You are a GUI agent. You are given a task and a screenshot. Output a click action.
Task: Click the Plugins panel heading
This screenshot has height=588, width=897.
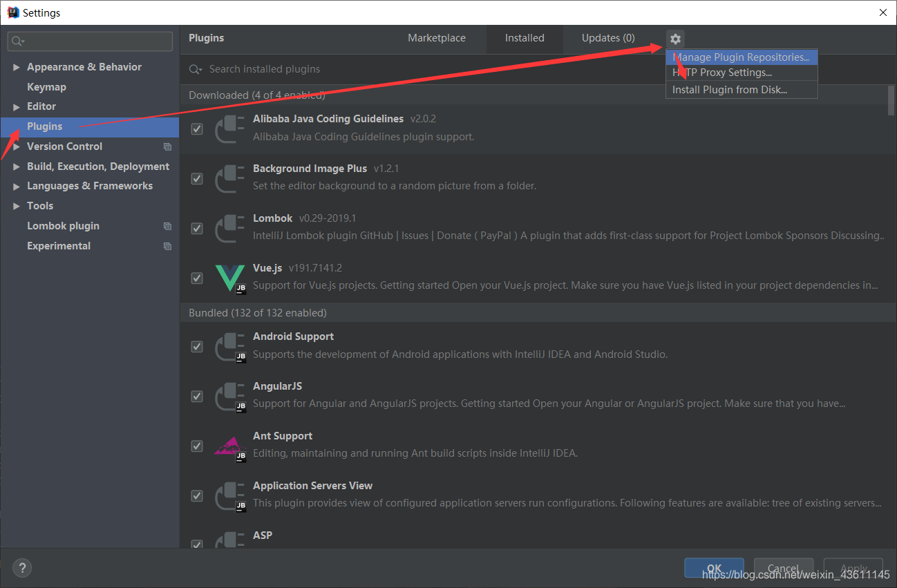tap(207, 38)
